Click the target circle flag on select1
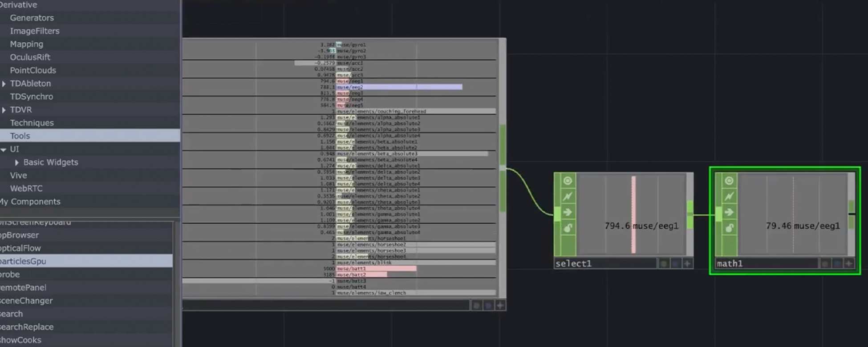868x347 pixels. click(x=568, y=181)
